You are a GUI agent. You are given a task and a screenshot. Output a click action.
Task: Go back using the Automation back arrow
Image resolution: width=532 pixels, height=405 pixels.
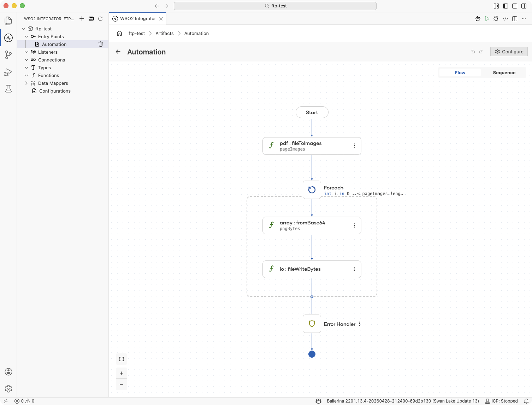(x=118, y=52)
